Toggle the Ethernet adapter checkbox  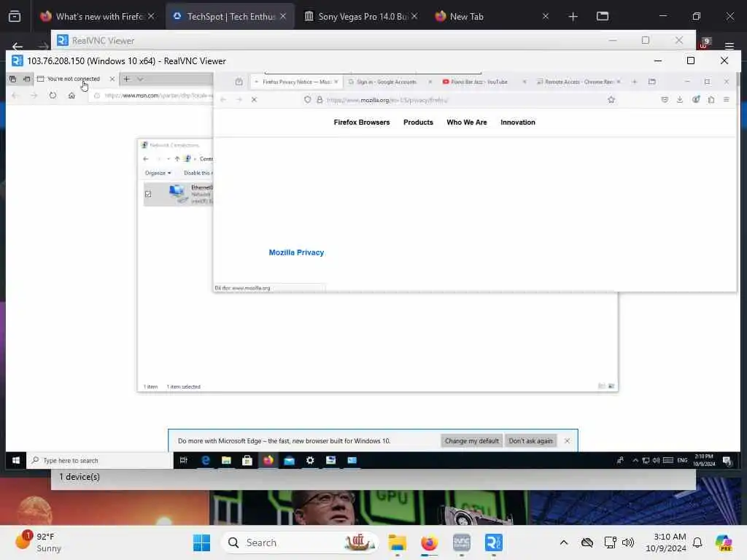point(148,194)
